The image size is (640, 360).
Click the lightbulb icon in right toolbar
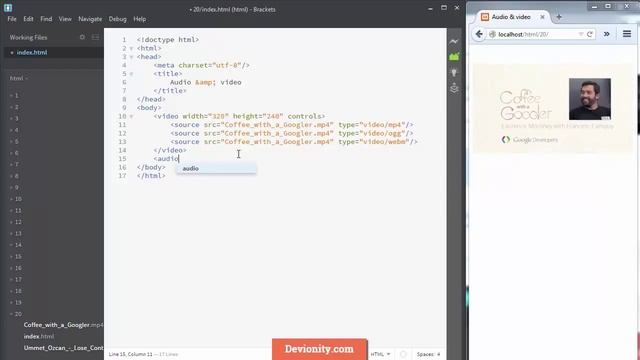coord(454,73)
